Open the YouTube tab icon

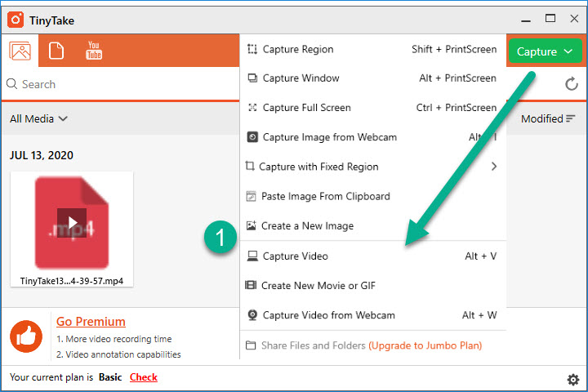coord(94,51)
